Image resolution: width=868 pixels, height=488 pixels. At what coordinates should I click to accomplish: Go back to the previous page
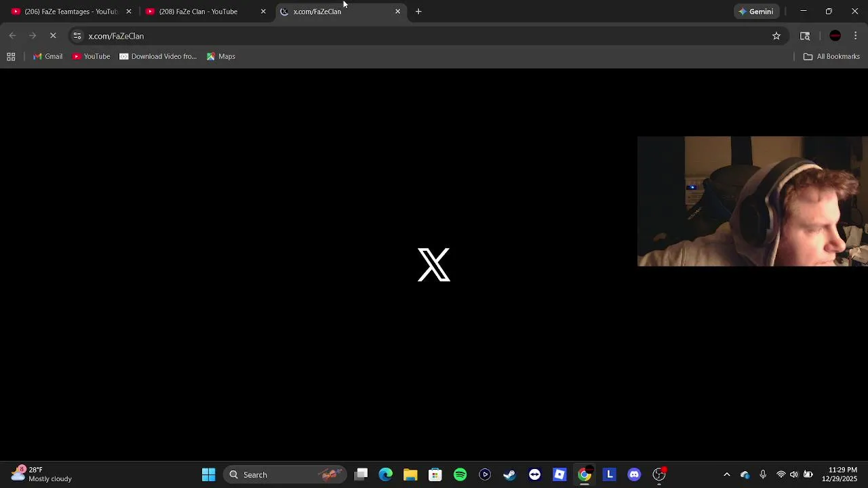[x=12, y=36]
